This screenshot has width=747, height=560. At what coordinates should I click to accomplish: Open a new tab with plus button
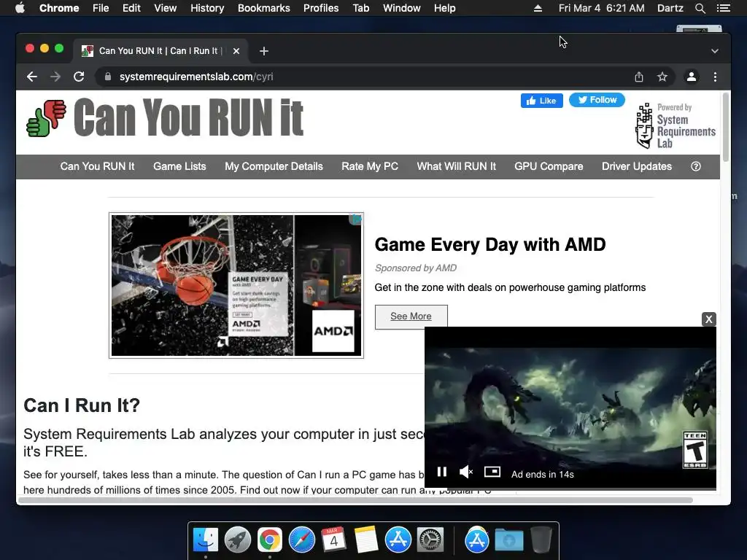point(264,51)
